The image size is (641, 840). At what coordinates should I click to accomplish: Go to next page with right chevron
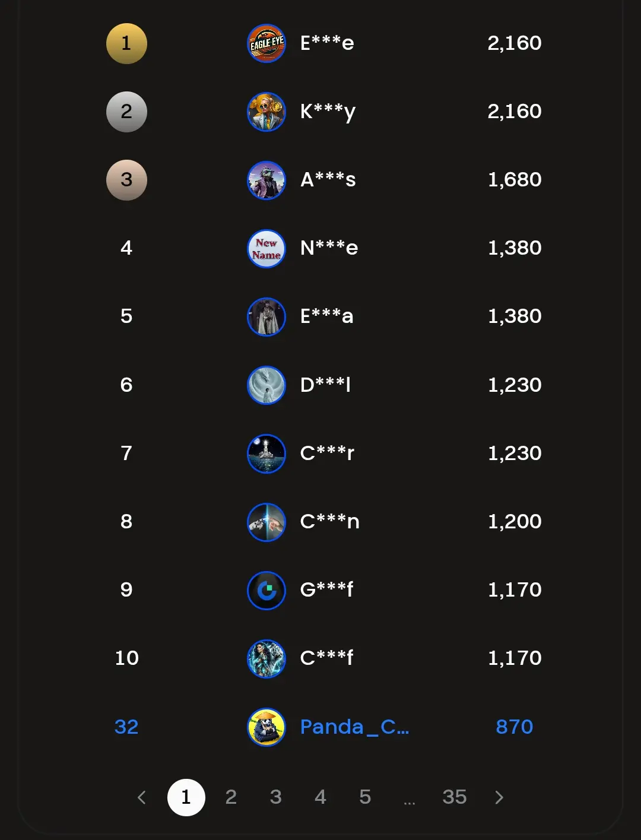(499, 797)
